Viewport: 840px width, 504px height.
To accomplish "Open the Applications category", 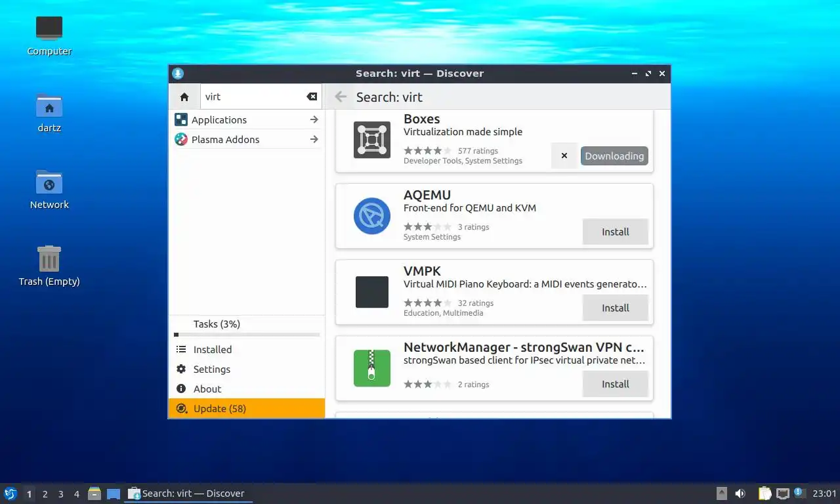I will [247, 120].
